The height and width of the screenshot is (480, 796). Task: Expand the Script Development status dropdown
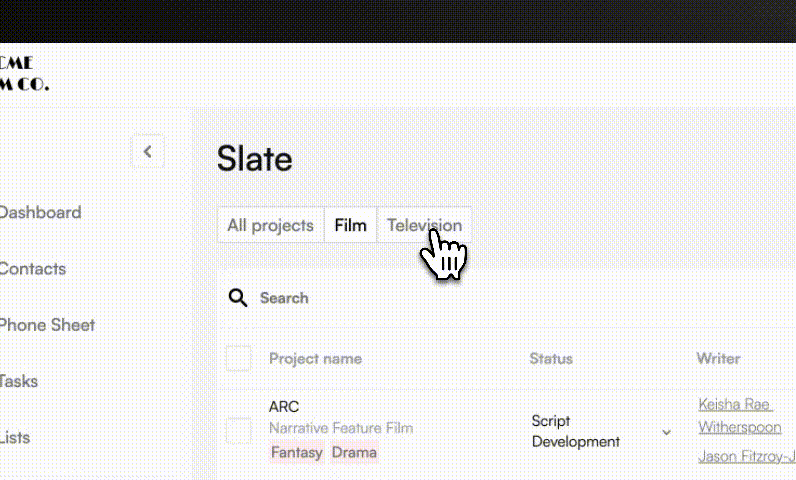(x=667, y=432)
